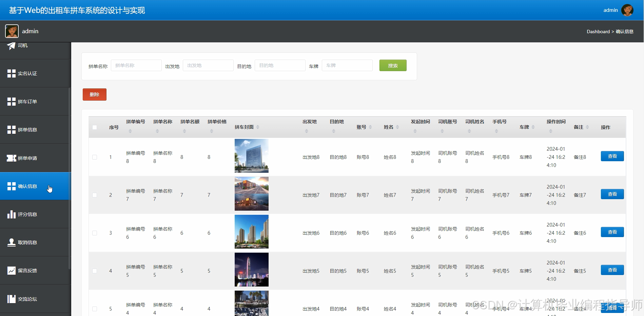Click the user icon next to 取消信息
Screen dimensions: 644x316
[x=12, y=243]
